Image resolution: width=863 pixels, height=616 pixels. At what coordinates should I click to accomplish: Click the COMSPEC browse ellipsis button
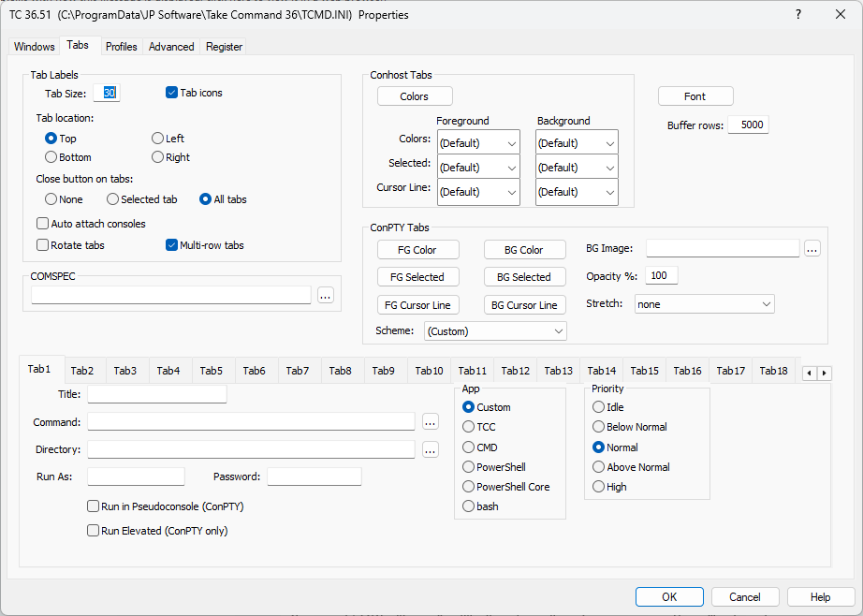click(x=326, y=296)
